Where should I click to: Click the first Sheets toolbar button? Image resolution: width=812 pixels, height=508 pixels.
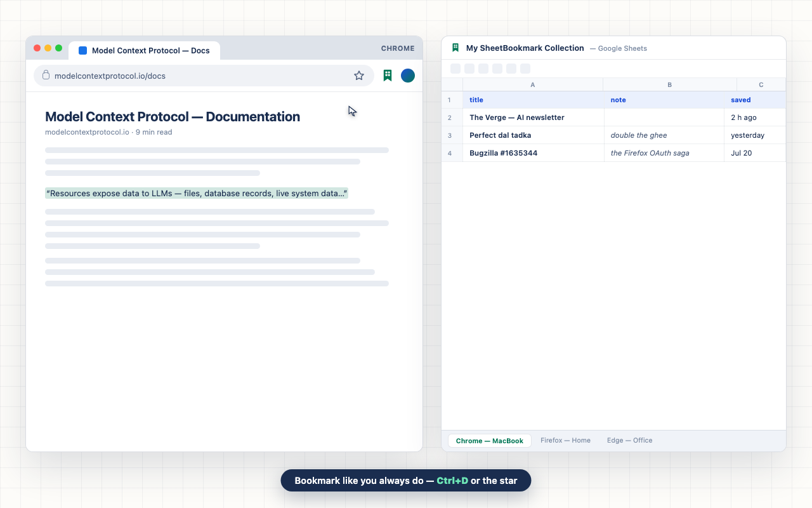tap(455, 69)
